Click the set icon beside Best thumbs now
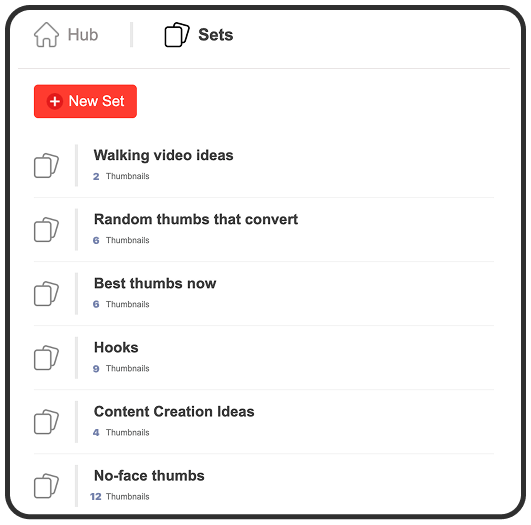The width and height of the screenshot is (531, 525). point(46,293)
